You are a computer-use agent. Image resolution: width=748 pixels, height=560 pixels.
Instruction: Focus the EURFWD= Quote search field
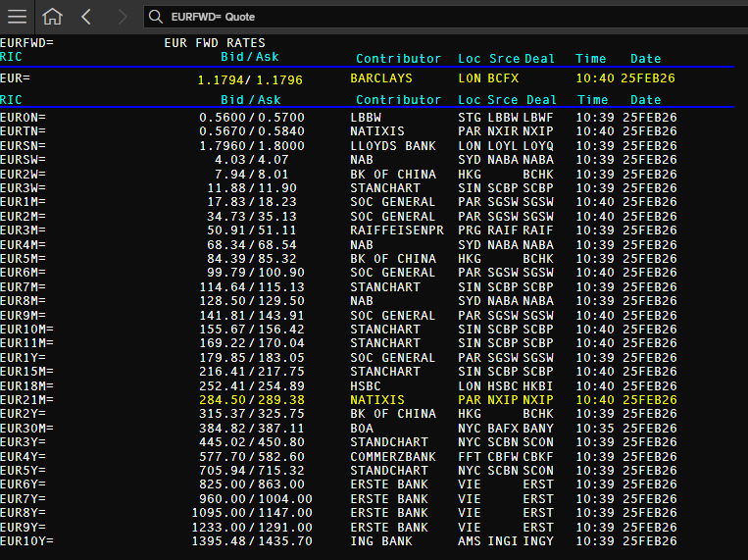click(444, 17)
